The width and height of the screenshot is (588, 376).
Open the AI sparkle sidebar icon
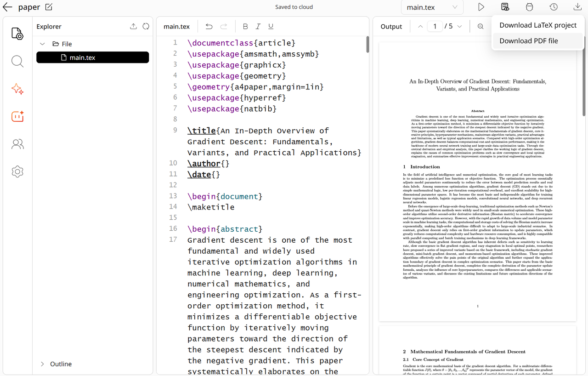(x=17, y=89)
